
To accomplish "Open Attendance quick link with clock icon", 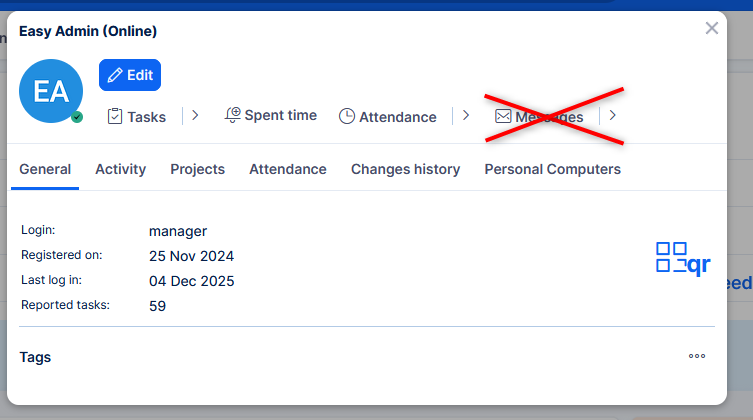I will point(388,116).
